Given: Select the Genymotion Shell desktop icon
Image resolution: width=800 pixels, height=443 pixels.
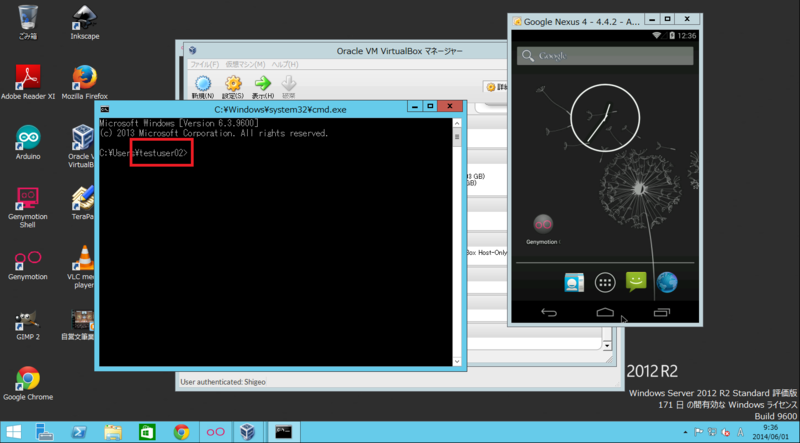Looking at the screenshot, I should coord(28,206).
